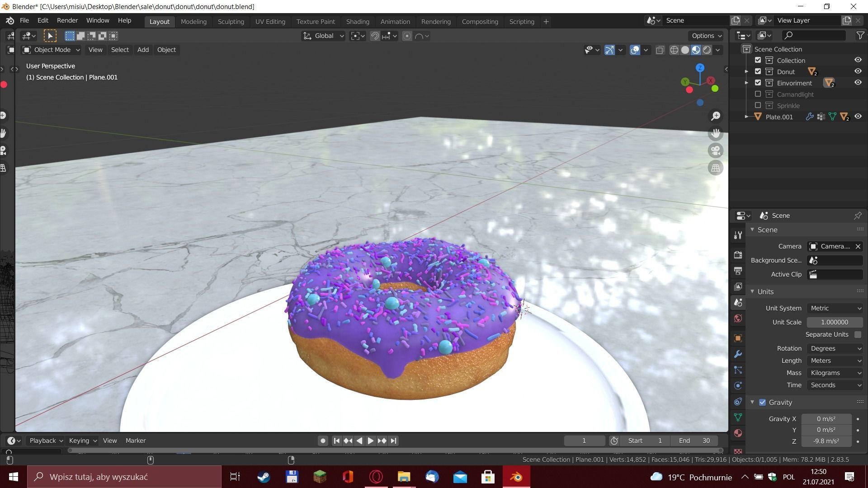868x488 pixels.
Task: Open the Modifier properties wrench tab
Action: tap(738, 354)
